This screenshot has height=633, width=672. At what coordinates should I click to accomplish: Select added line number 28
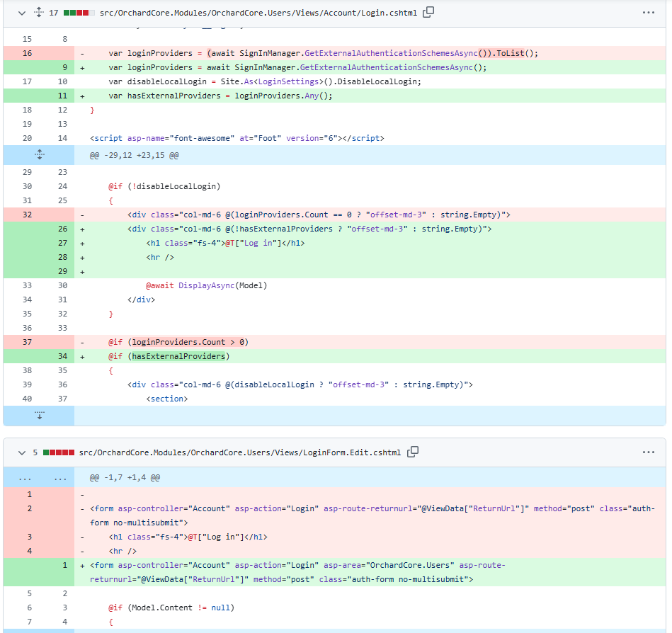click(62, 257)
